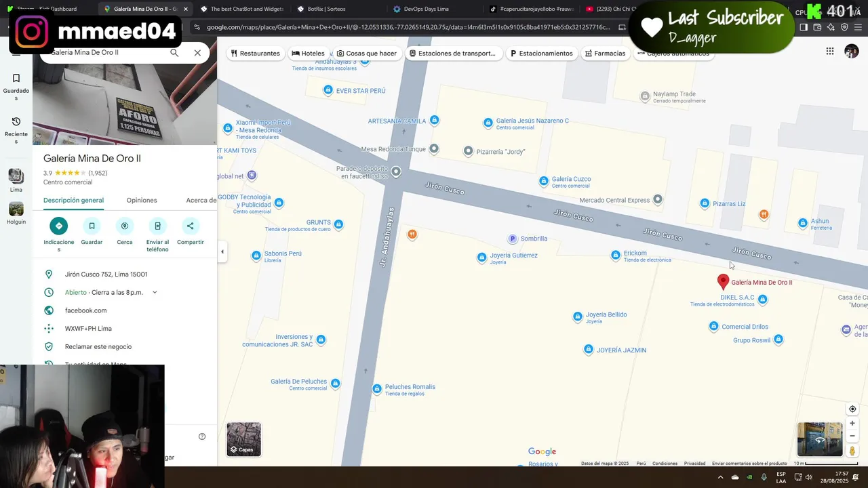
Task: Open the Guardados bookmark in sidebar
Action: tap(16, 85)
